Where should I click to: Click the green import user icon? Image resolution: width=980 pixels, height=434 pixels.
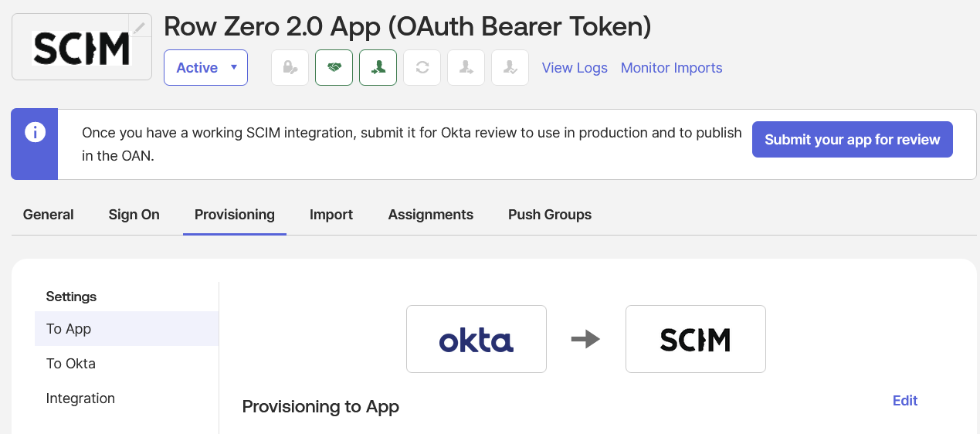[x=378, y=68]
